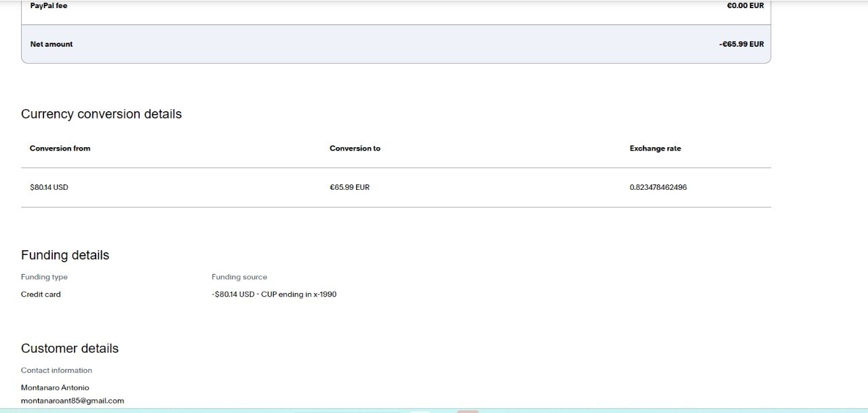Click the €65.99 EUR conversion to amount
Viewport: 868px width, 413px height.
click(x=349, y=187)
